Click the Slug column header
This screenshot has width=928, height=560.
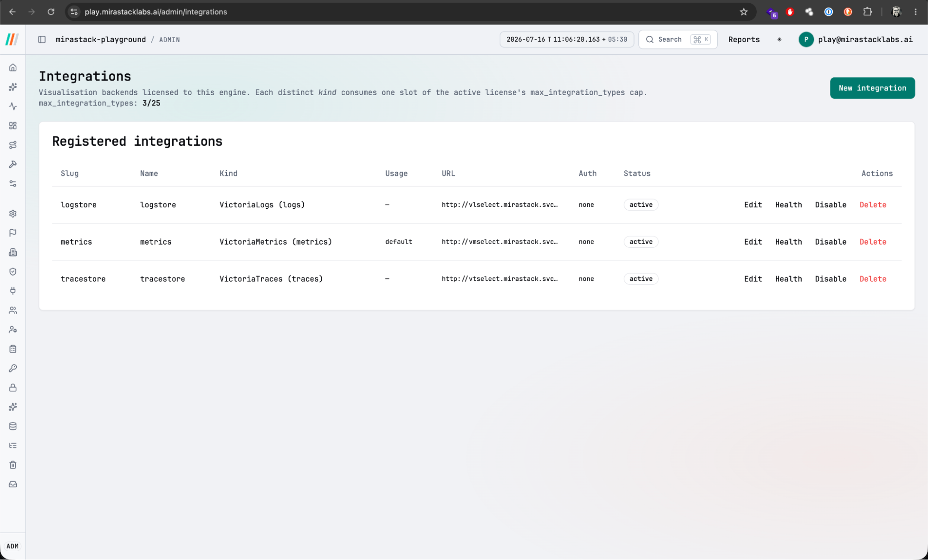tap(70, 174)
